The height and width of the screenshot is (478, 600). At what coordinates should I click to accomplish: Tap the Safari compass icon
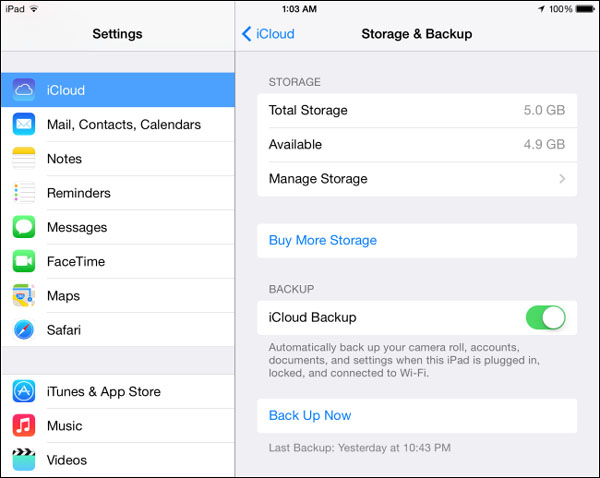click(24, 330)
